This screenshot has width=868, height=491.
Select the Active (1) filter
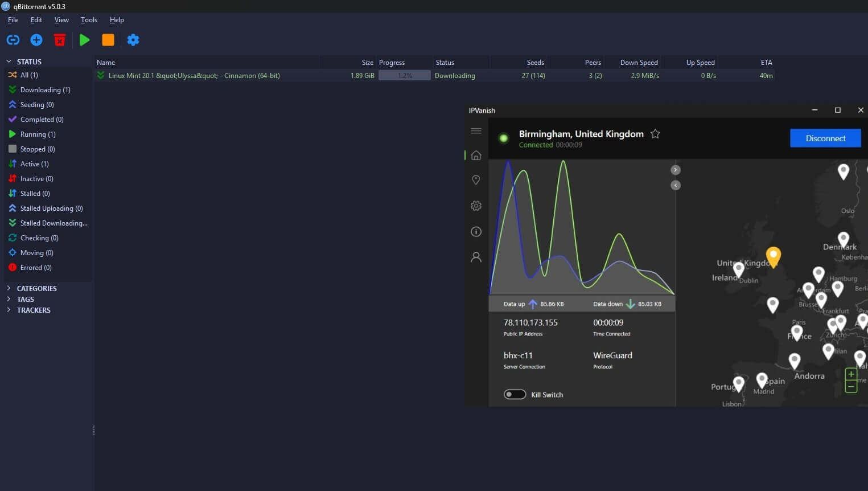[x=48, y=164]
